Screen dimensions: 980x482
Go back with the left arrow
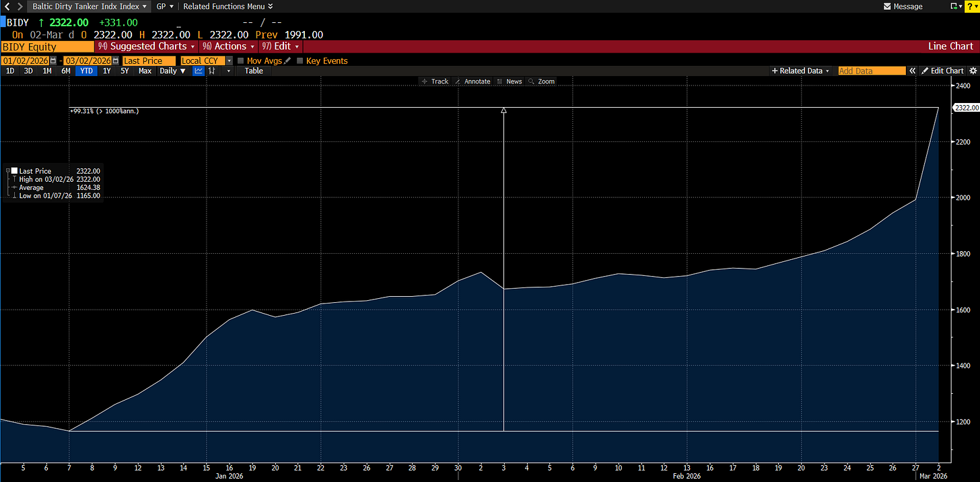tap(6, 6)
